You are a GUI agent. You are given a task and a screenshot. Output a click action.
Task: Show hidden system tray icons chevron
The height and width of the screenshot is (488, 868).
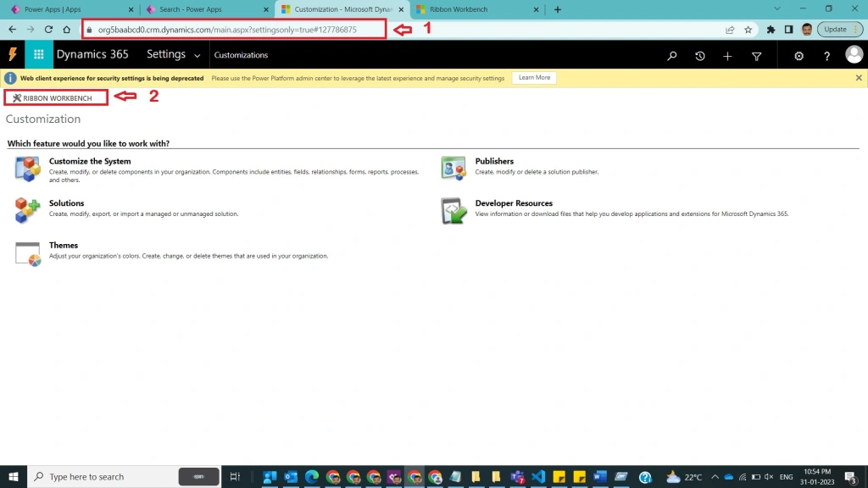[x=715, y=476]
